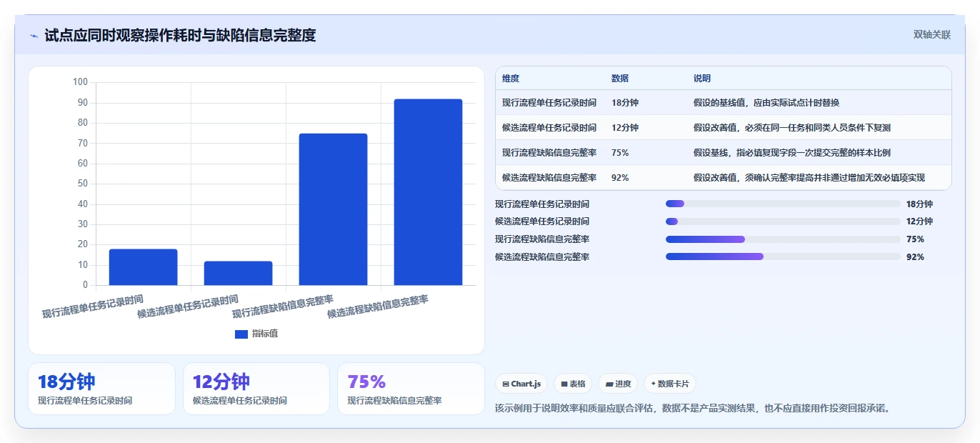The image size is (980, 443).
Task: Click the 12分钟 data card
Action: pos(256,389)
